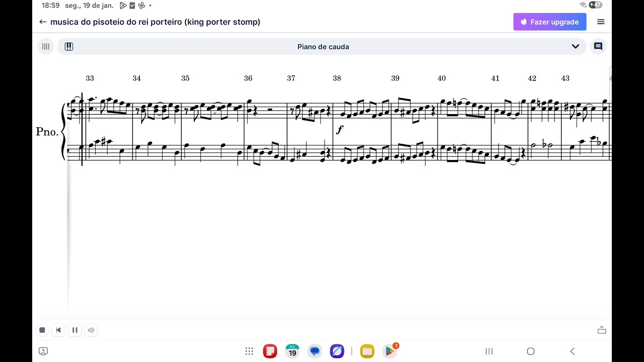Open the blue messages app
644x362 pixels.
point(315,351)
